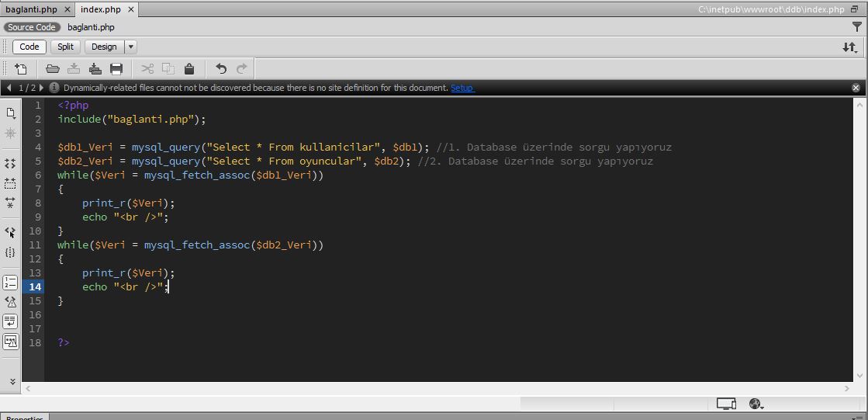Click the Setup link in info bar

462,88
